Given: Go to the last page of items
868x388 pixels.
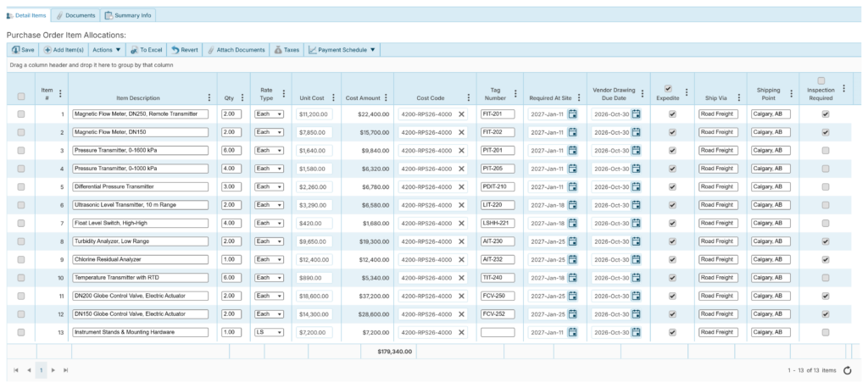Looking at the screenshot, I should pyautogui.click(x=66, y=370).
